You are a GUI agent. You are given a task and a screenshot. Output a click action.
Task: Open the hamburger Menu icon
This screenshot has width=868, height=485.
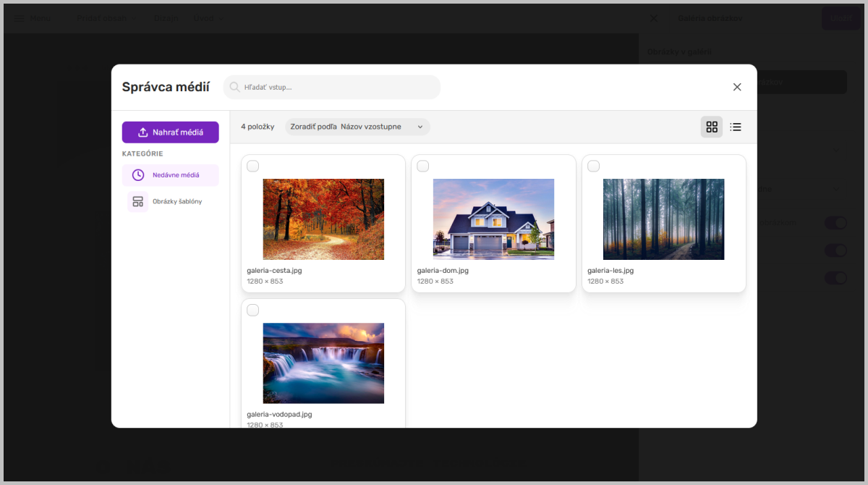point(17,17)
